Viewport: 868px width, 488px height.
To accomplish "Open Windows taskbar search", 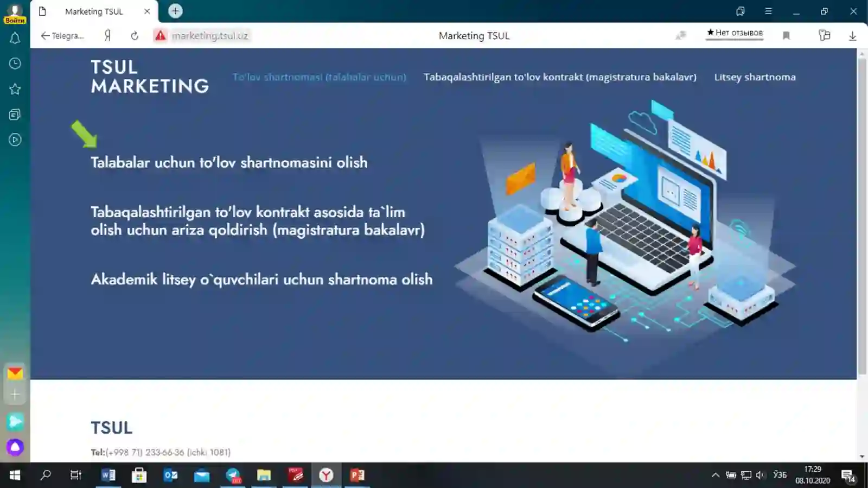I will (x=46, y=476).
